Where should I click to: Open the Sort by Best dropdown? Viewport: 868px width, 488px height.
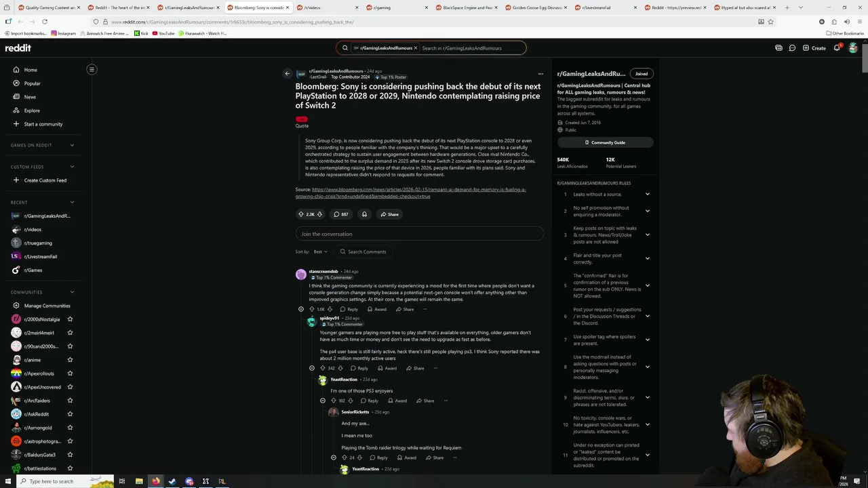320,251
